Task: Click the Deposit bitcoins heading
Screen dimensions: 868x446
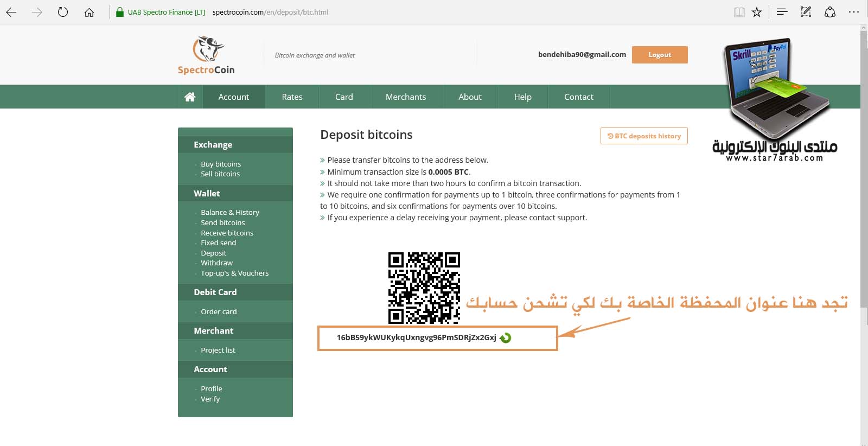Action: click(367, 135)
